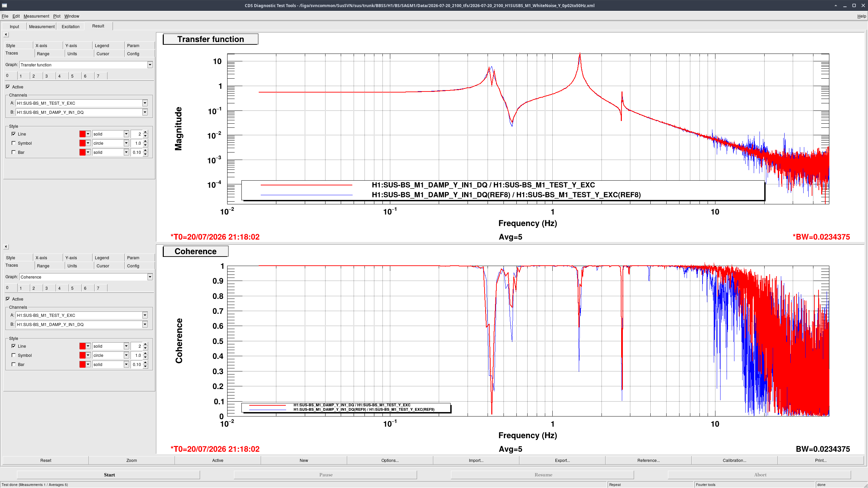Expand channel B dropdown in lower panel
Viewport: 868px width, 488px height.
point(145,324)
